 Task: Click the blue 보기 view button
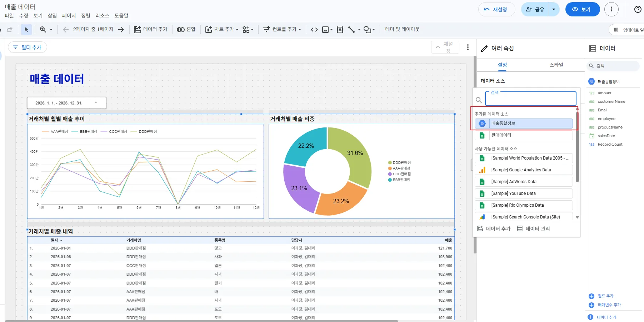point(582,9)
